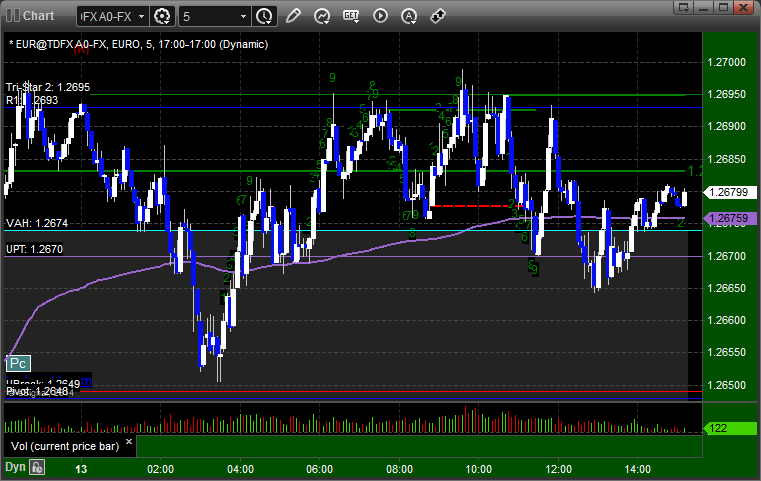761x481 pixels.
Task: Click the 1.26500 price axis label
Action: [x=727, y=385]
